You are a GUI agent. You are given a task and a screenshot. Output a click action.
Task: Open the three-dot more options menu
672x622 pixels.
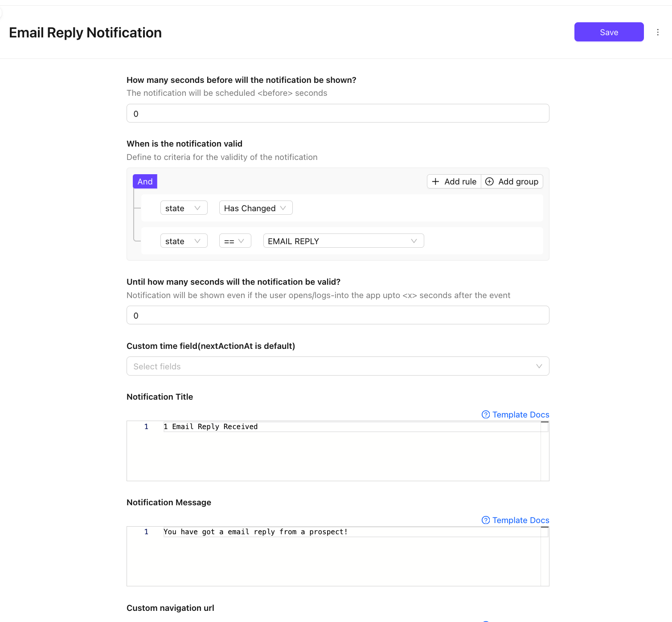[658, 32]
